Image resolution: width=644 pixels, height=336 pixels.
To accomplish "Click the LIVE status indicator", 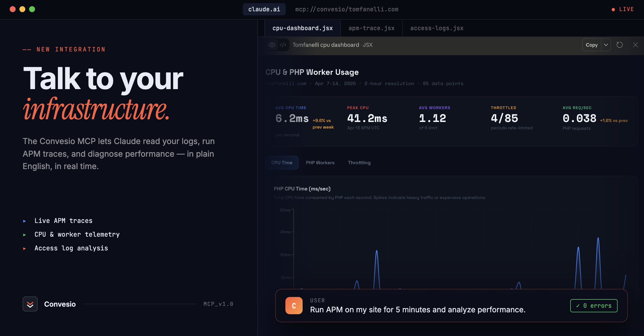I will pos(623,9).
